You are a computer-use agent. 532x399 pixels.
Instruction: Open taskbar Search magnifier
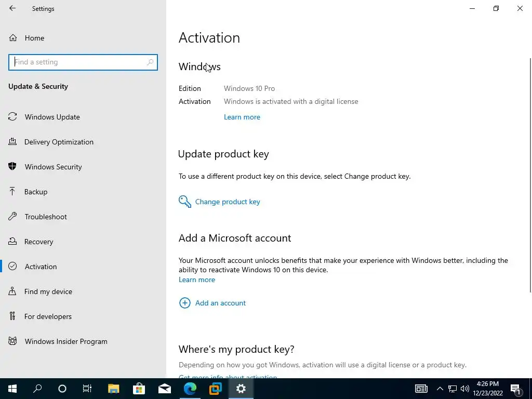tap(37, 389)
